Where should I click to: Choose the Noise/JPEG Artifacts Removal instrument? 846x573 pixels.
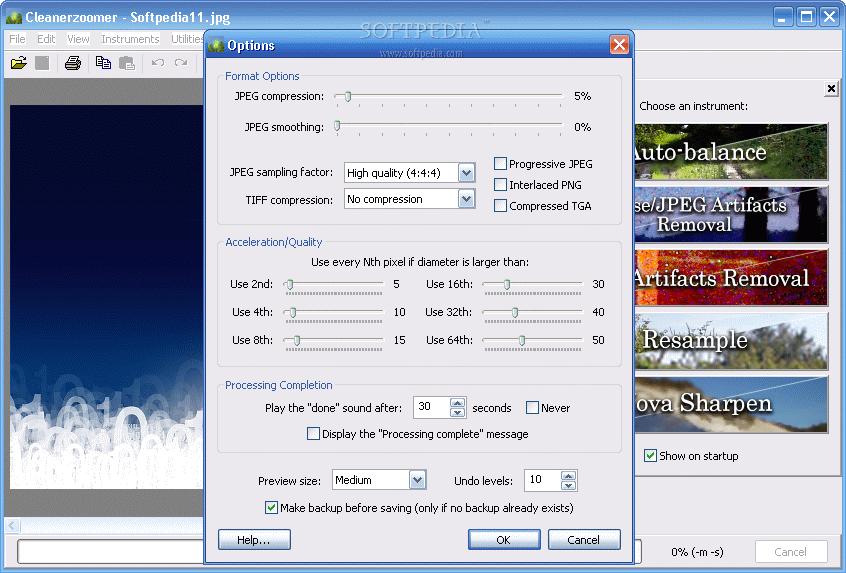tap(731, 215)
